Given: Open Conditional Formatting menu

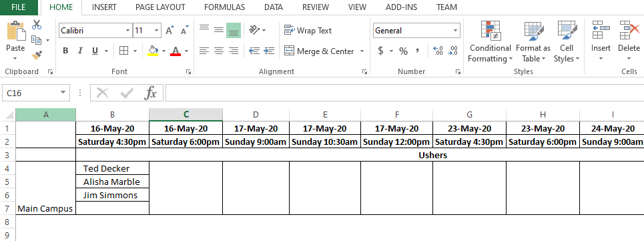Looking at the screenshot, I should coord(491,41).
